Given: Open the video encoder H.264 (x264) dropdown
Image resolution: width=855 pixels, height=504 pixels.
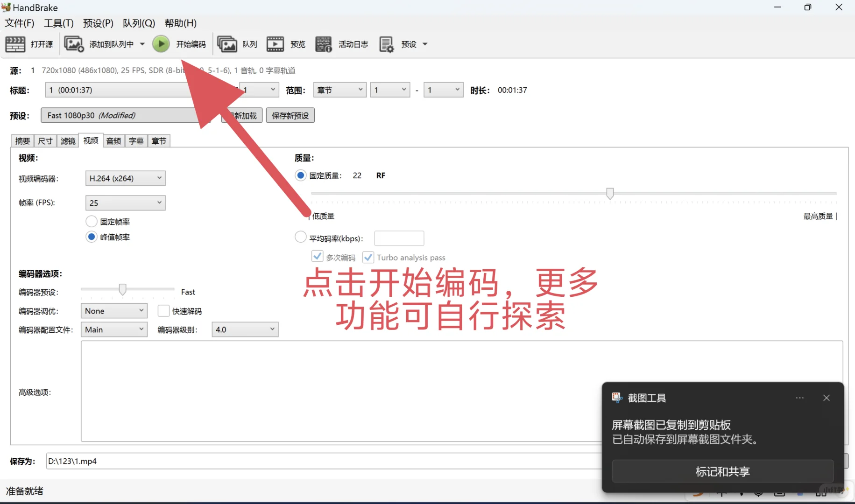Looking at the screenshot, I should click(125, 178).
